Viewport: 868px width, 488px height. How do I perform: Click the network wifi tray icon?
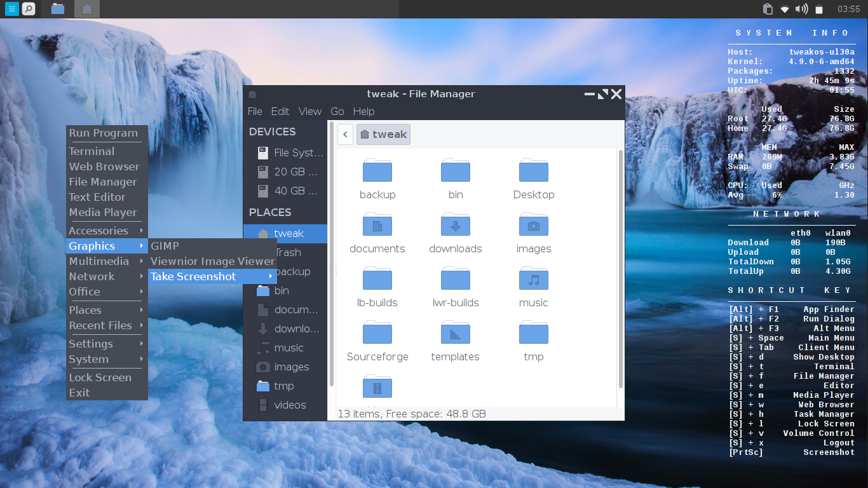coord(785,9)
